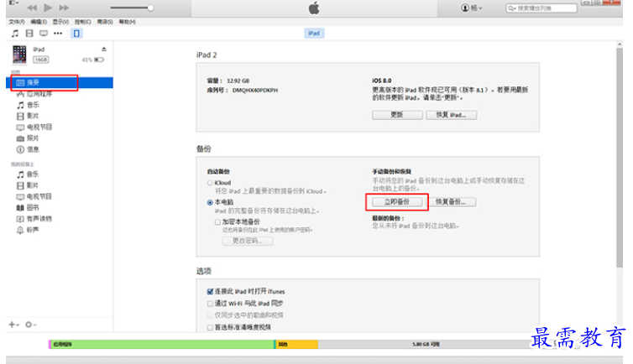This screenshot has width=633, height=364.
Task: Enable 加密本地备份 encrypt backup checkbox
Action: (217, 222)
